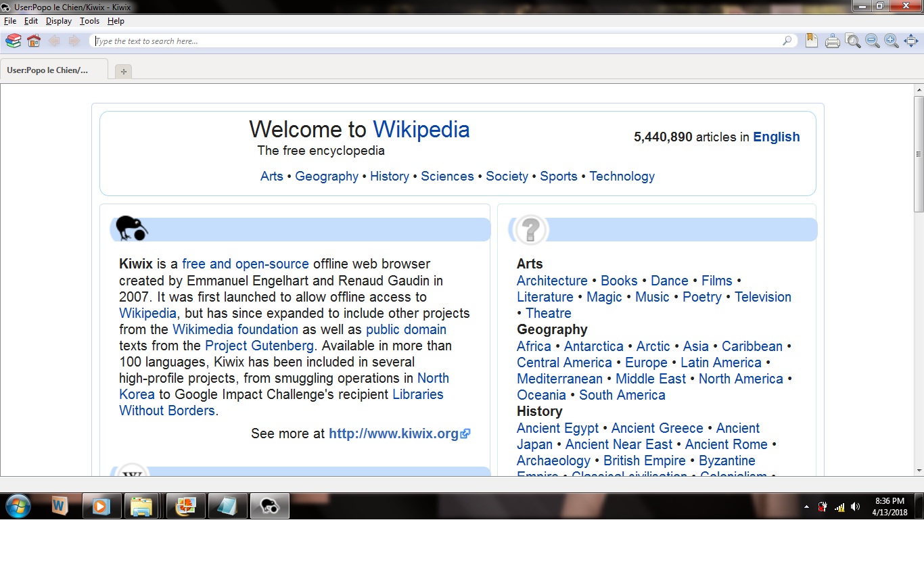Screen dimensions: 924x587
Task: Open the Display menu
Action: pyautogui.click(x=59, y=21)
